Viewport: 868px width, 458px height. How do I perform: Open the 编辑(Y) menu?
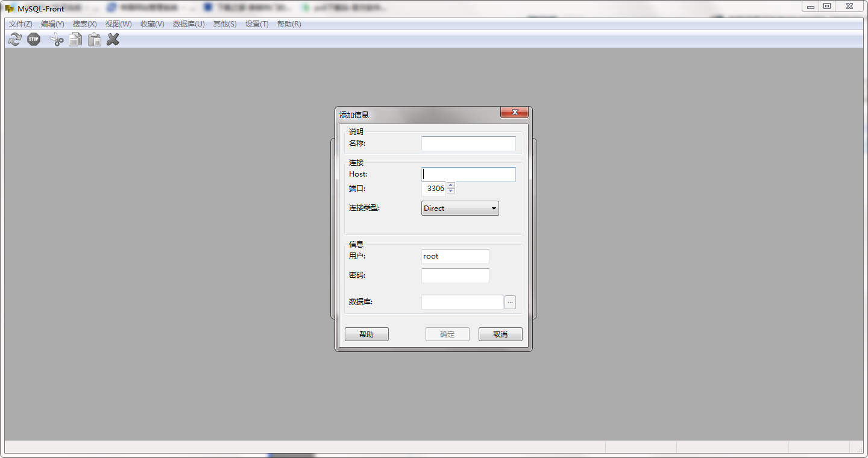52,24
